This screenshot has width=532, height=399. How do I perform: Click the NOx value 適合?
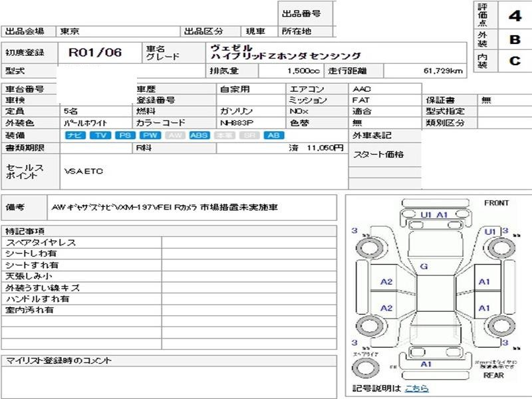(x=362, y=111)
